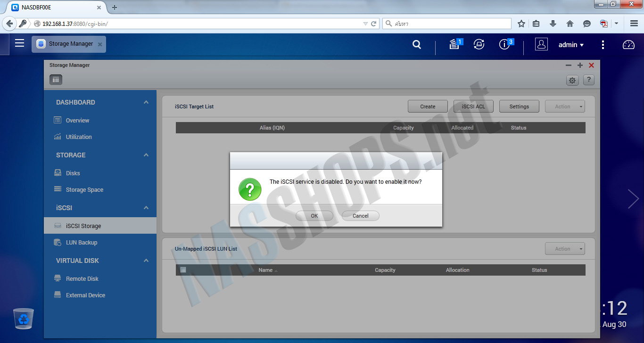Click the browser search box

pos(447,24)
